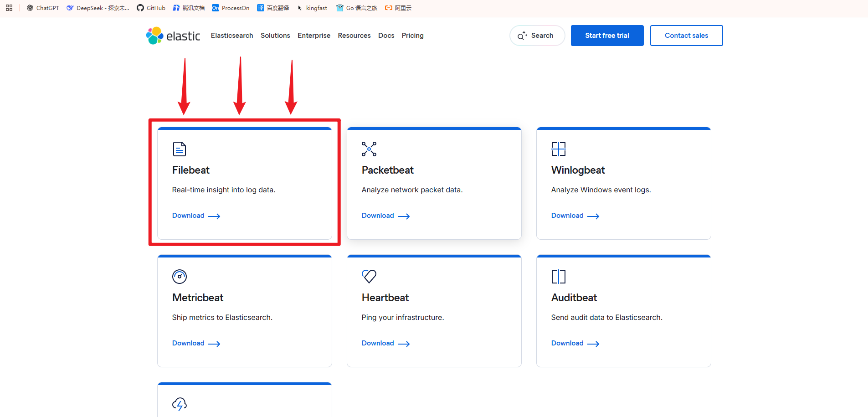Click the Heartbeat Download link
The height and width of the screenshot is (417, 868).
pos(386,343)
